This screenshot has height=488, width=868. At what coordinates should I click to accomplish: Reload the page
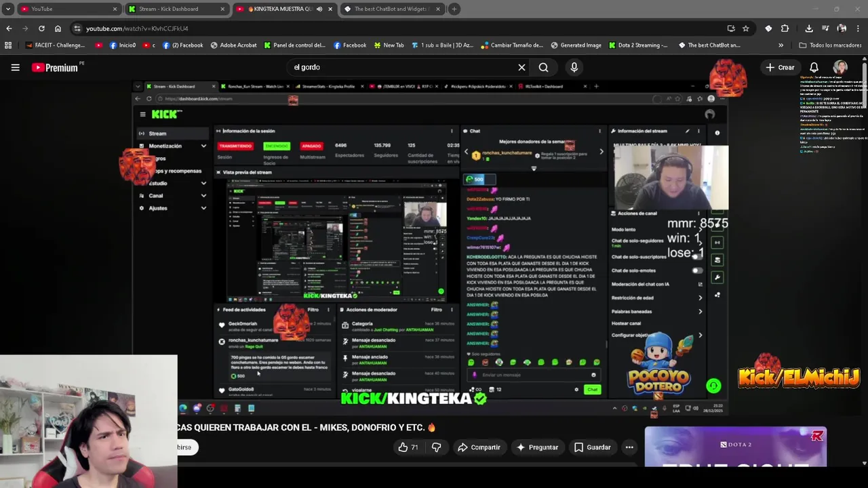coord(41,28)
